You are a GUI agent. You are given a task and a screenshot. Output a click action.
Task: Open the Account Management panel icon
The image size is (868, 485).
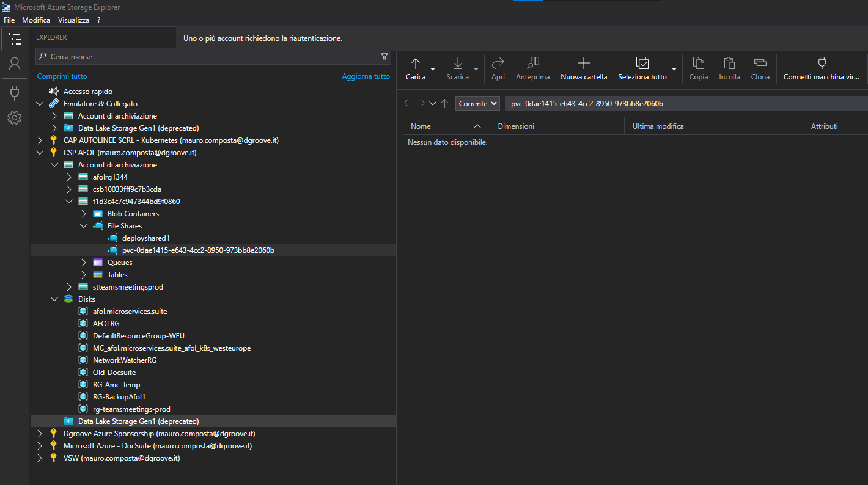(15, 64)
